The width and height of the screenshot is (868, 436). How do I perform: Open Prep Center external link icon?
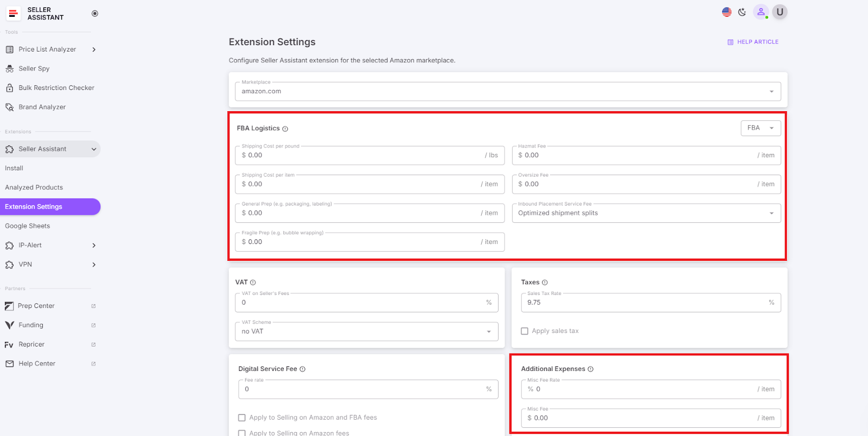(93, 306)
